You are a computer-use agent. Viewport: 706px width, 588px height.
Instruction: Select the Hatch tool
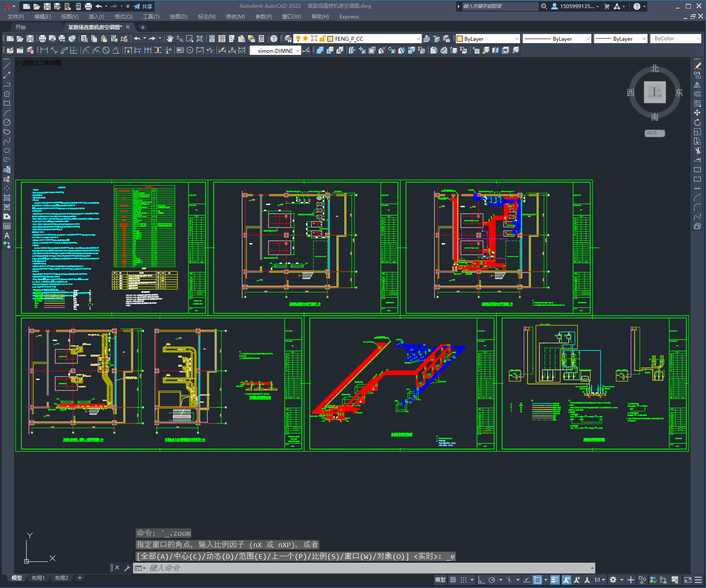click(7, 198)
